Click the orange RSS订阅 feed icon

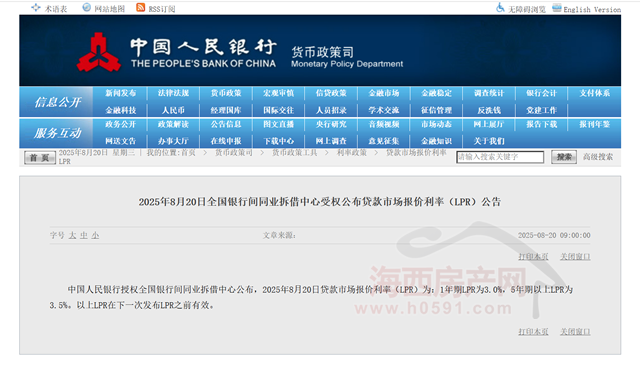[x=140, y=7]
